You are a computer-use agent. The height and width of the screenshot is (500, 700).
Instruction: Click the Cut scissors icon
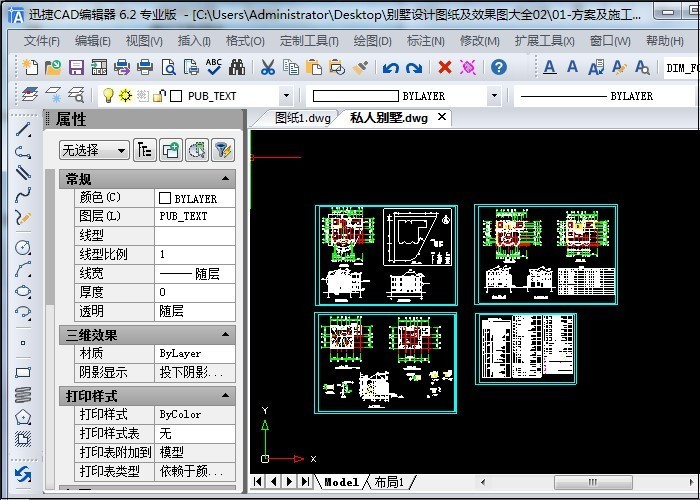pos(267,68)
